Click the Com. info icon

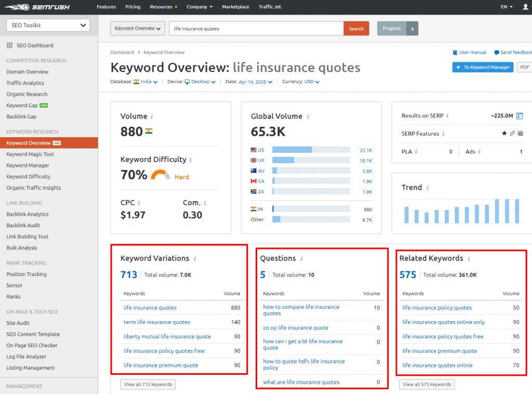coord(205,203)
